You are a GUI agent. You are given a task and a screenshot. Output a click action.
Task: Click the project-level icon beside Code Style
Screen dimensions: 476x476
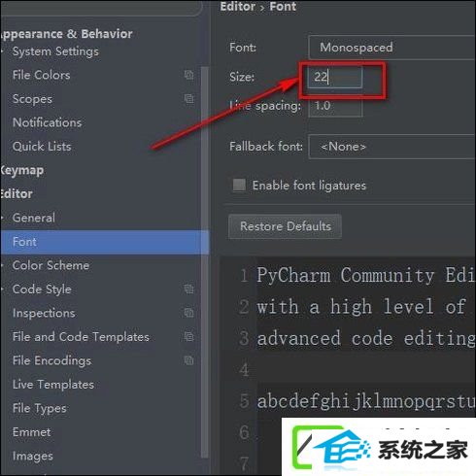188,289
